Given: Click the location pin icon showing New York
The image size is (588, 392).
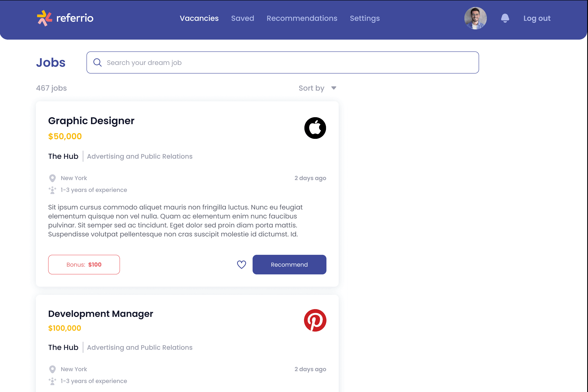Looking at the screenshot, I should [x=52, y=178].
